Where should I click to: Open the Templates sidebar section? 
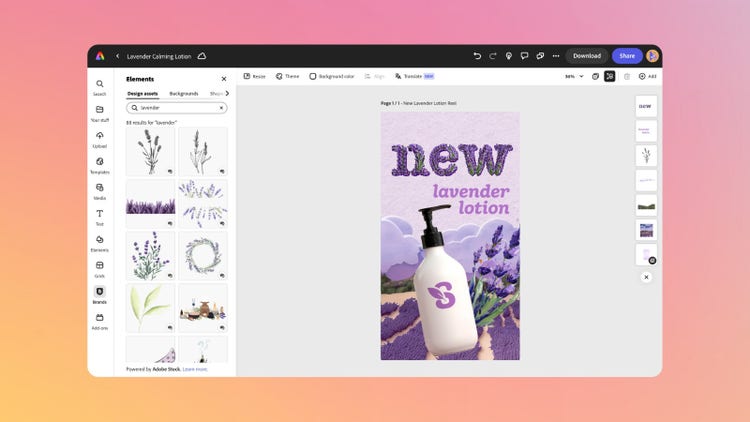point(100,164)
